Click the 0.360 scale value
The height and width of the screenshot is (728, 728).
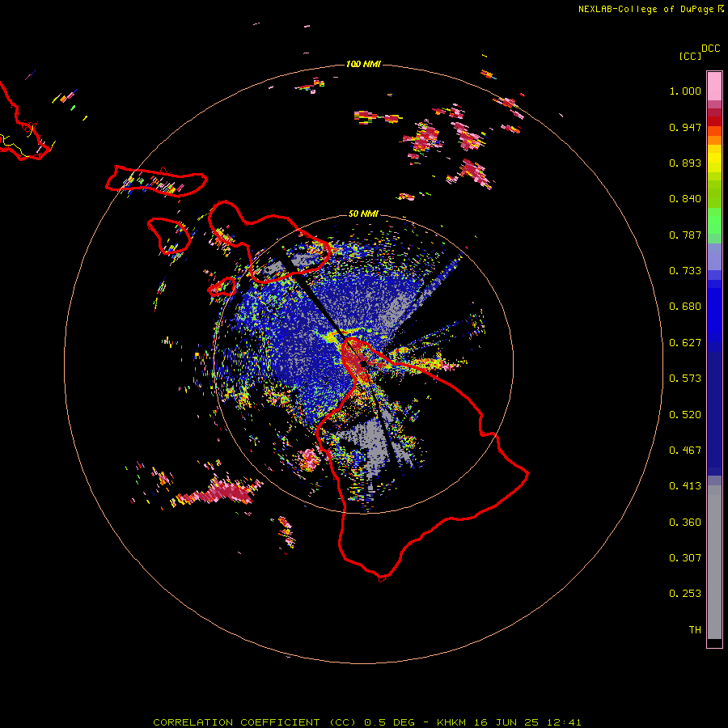[685, 523]
